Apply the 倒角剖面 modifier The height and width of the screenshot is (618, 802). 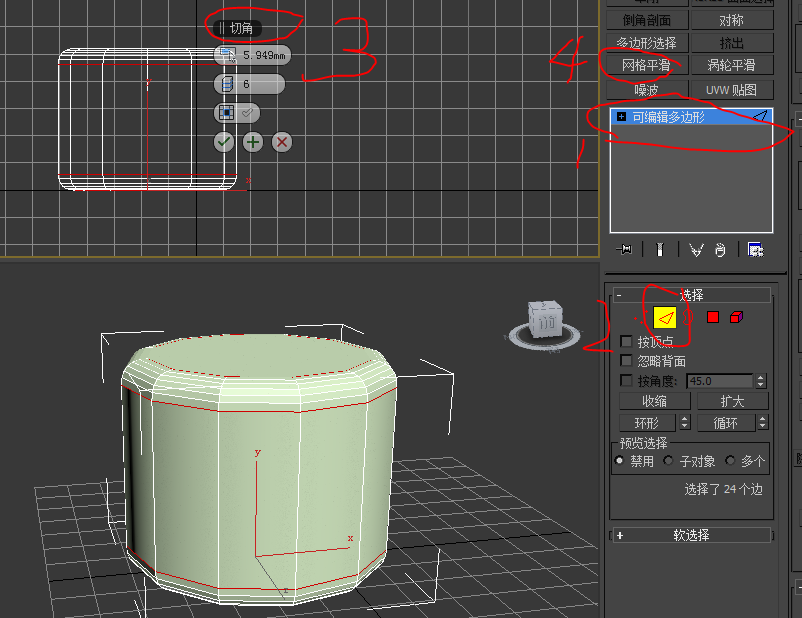[647, 20]
